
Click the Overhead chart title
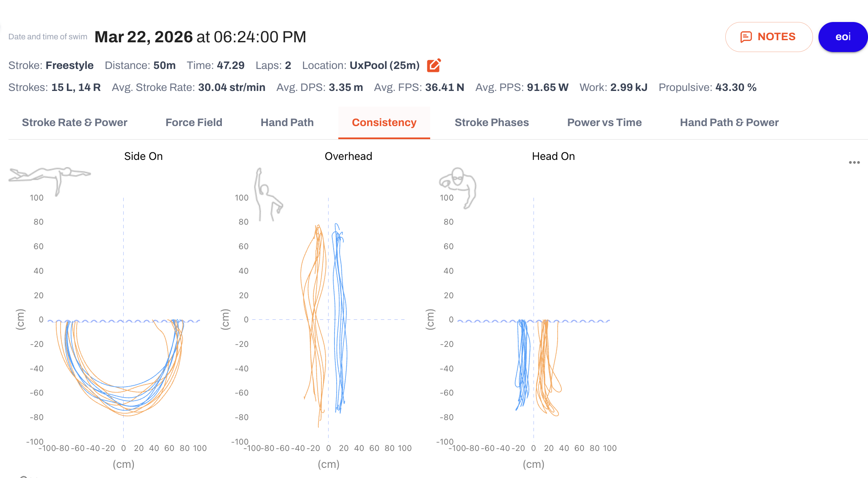(x=348, y=157)
